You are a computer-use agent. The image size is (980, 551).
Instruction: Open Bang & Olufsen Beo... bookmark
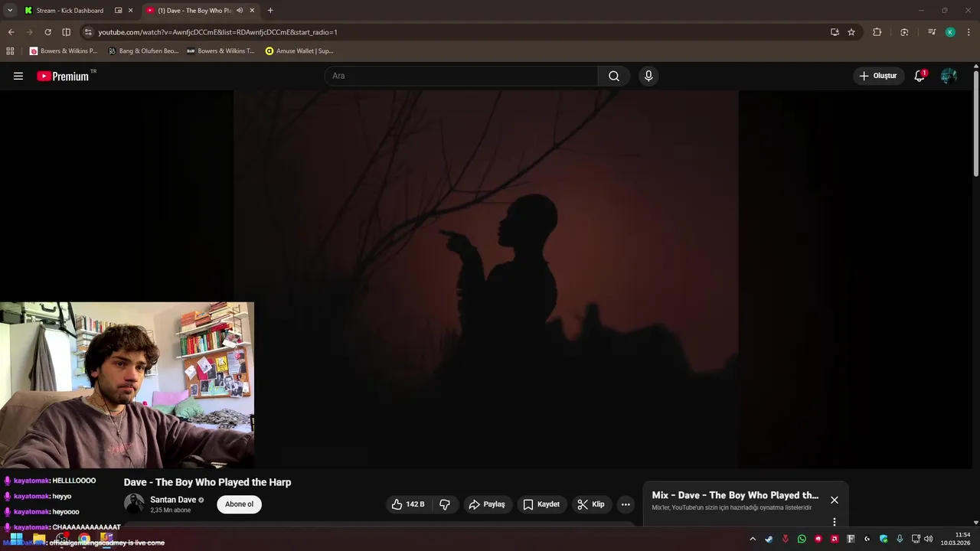[143, 51]
